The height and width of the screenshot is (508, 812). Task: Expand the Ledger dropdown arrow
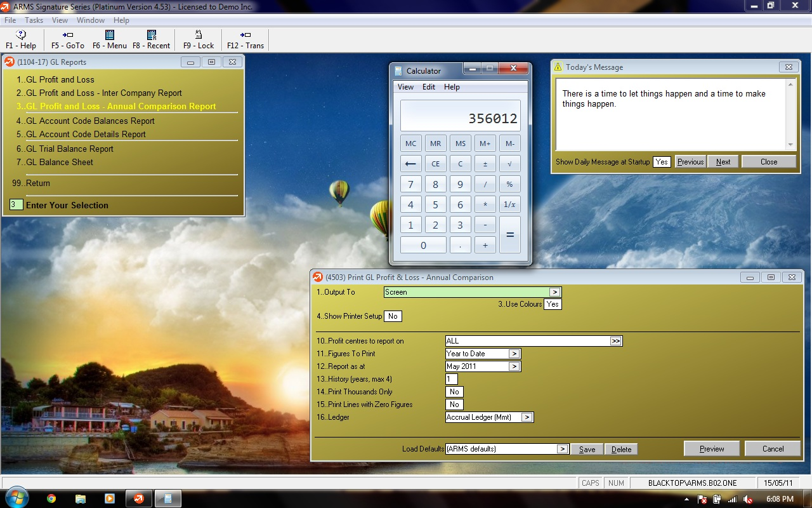tap(527, 417)
